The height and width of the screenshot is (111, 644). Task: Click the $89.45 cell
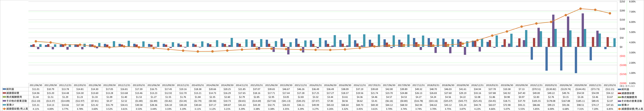click(x=595, y=101)
